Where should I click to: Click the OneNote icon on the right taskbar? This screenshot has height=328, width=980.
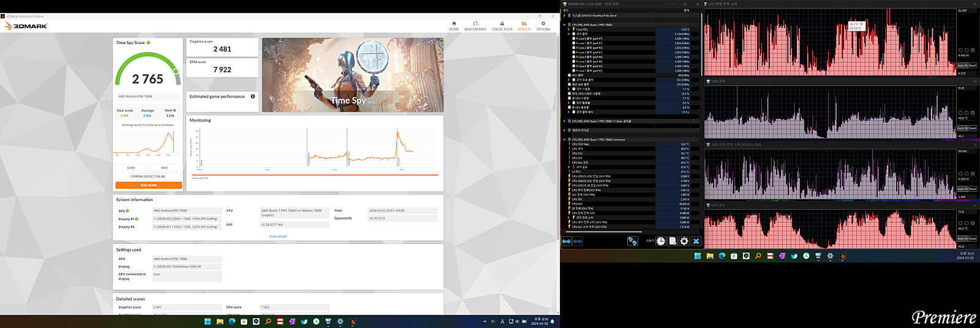coord(782,256)
